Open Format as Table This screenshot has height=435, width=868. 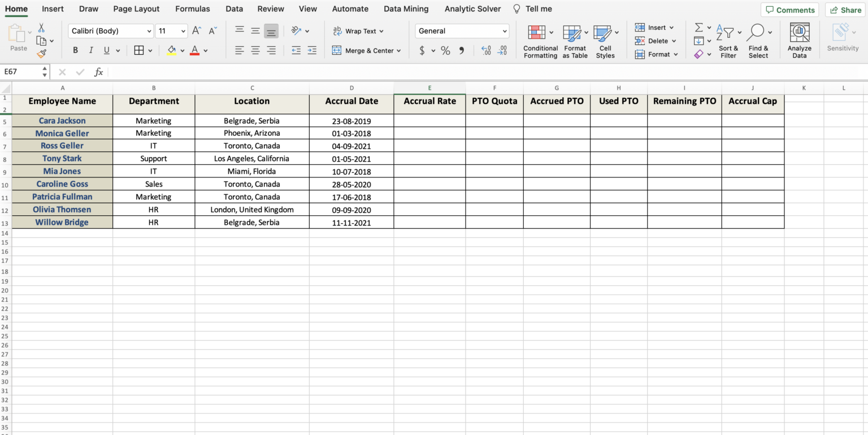tap(575, 42)
